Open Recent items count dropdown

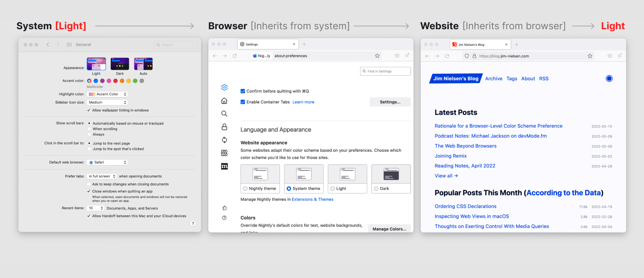click(96, 208)
